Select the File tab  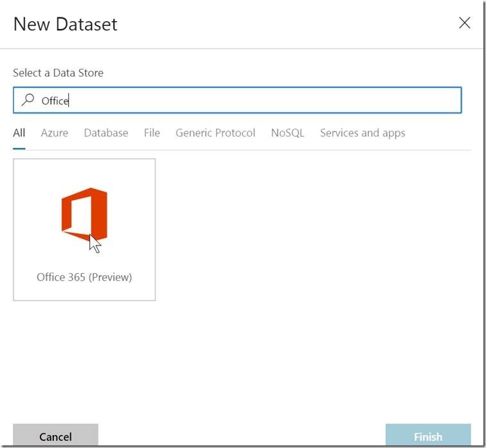(152, 133)
